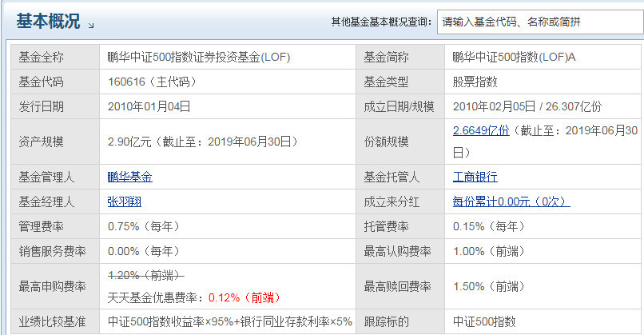Click the 基金代码 label cell
The height and width of the screenshot is (335, 644).
(x=55, y=82)
